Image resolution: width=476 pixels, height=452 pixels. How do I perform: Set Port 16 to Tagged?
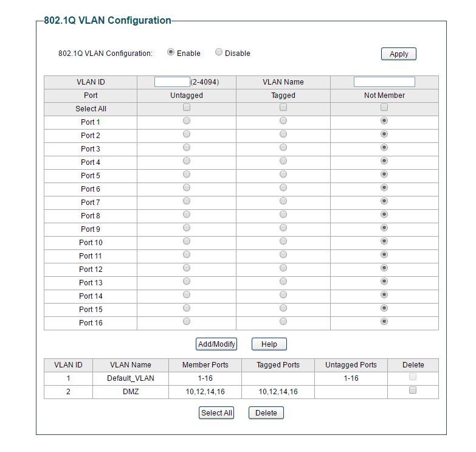[283, 321]
